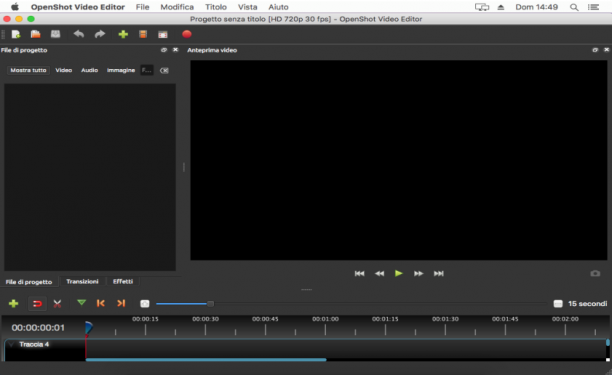Open the profile chooser film icon
The image size is (612, 375).
tap(143, 34)
